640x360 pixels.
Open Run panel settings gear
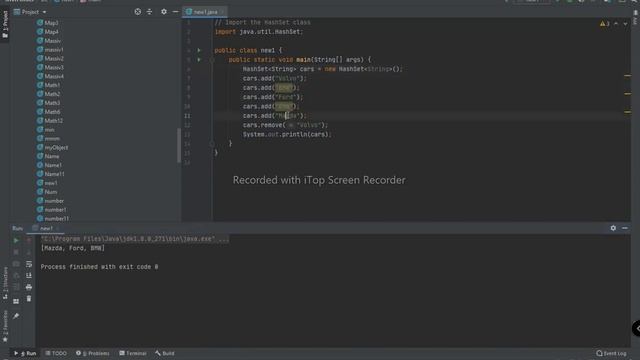613,228
